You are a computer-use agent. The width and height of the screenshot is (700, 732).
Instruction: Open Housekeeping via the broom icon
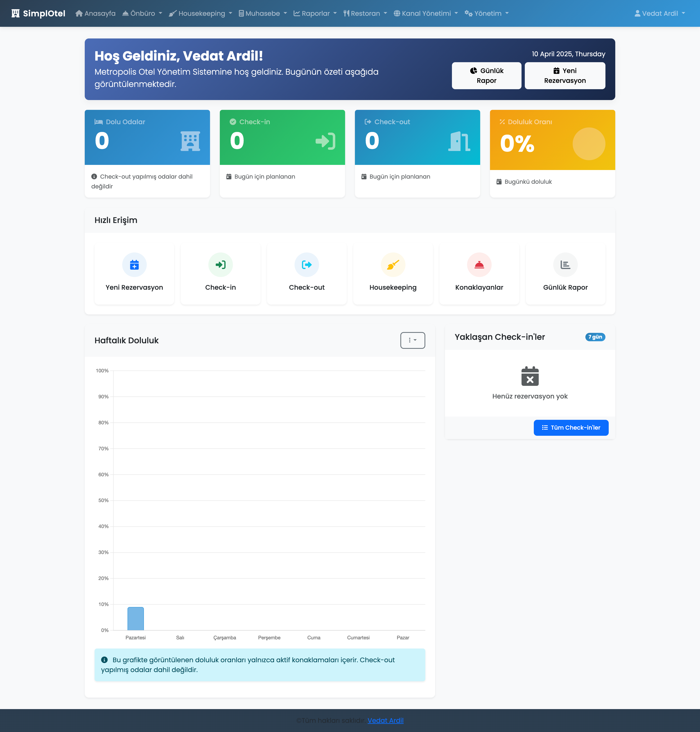tap(393, 265)
